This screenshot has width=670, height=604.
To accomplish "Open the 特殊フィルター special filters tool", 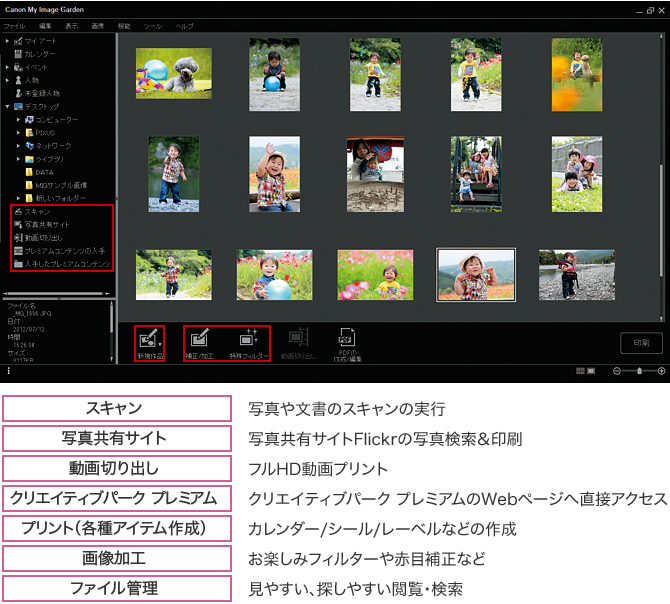I will click(x=248, y=340).
